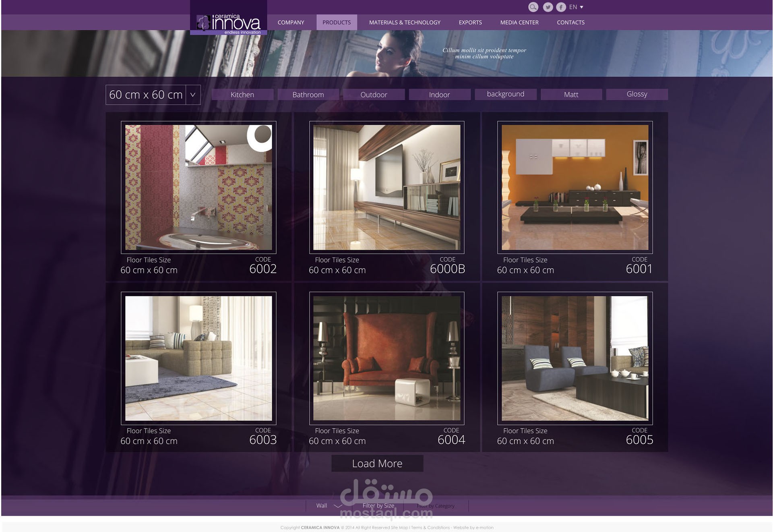Toggle the Kitchen filter
Image resolution: width=773 pixels, height=532 pixels.
pyautogui.click(x=242, y=95)
